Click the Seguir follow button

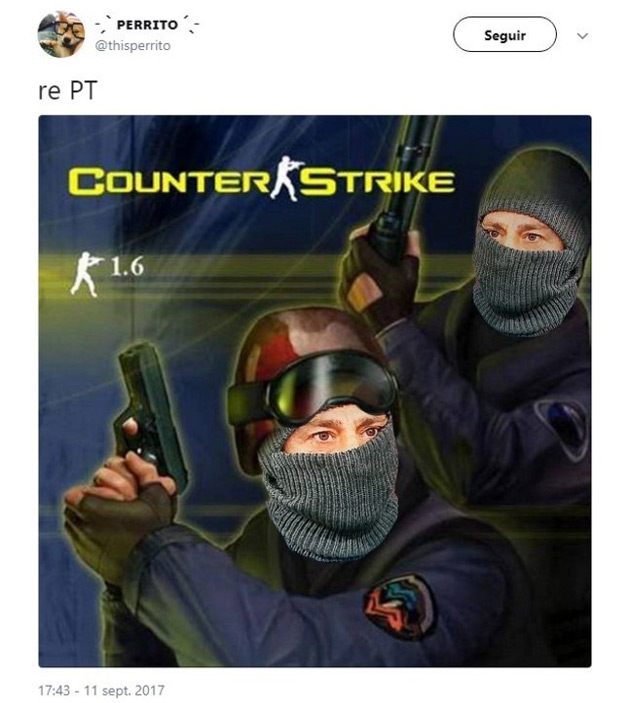pyautogui.click(x=504, y=35)
